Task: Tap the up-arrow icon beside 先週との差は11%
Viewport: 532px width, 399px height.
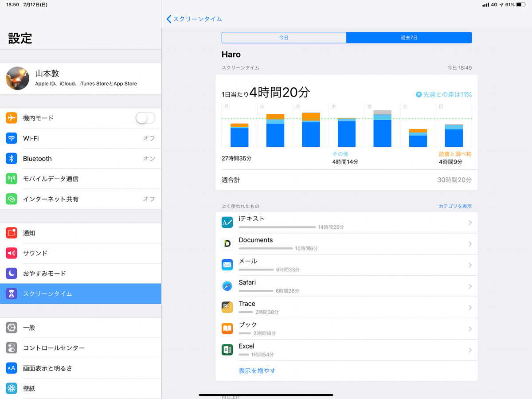Action: point(419,94)
